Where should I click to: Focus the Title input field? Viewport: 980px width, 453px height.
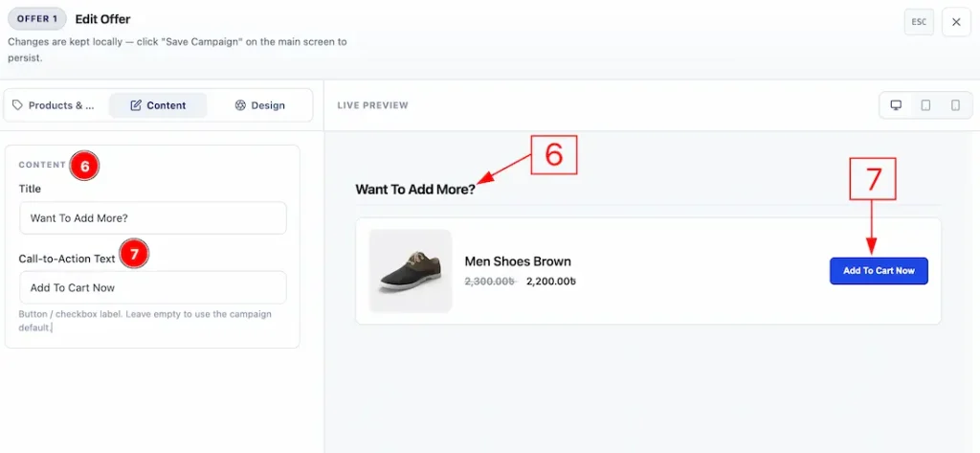tap(153, 217)
